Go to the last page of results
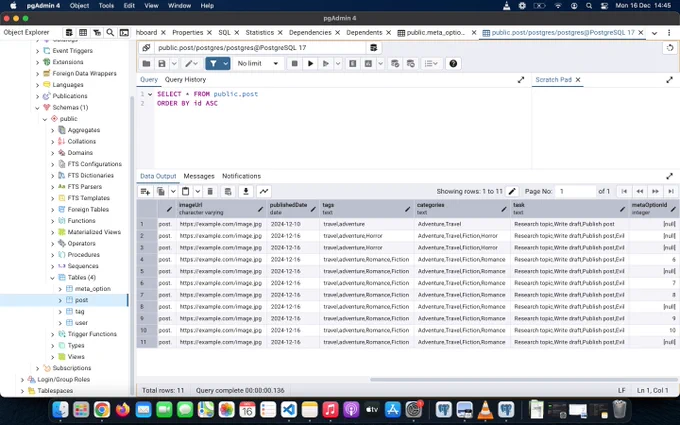Viewport: 680px width, 425px height. point(671,191)
